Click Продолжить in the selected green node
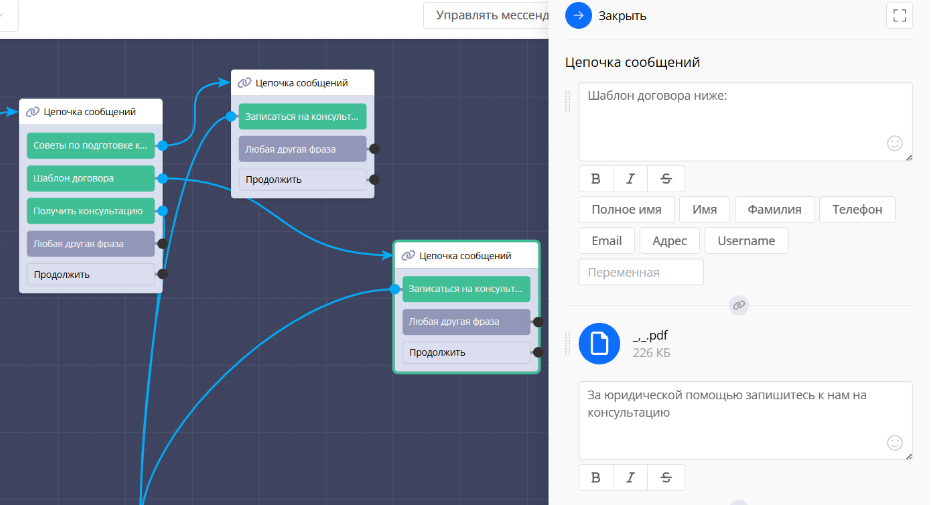Screen dimensions: 931x505 coord(466,353)
